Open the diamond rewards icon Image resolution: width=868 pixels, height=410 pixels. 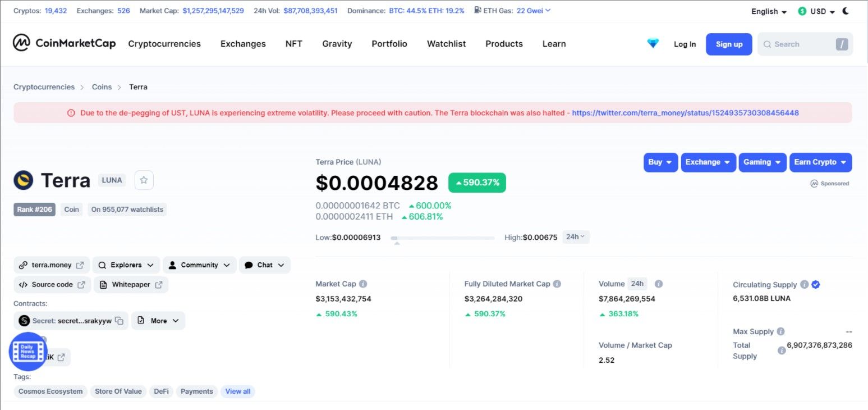click(x=653, y=44)
